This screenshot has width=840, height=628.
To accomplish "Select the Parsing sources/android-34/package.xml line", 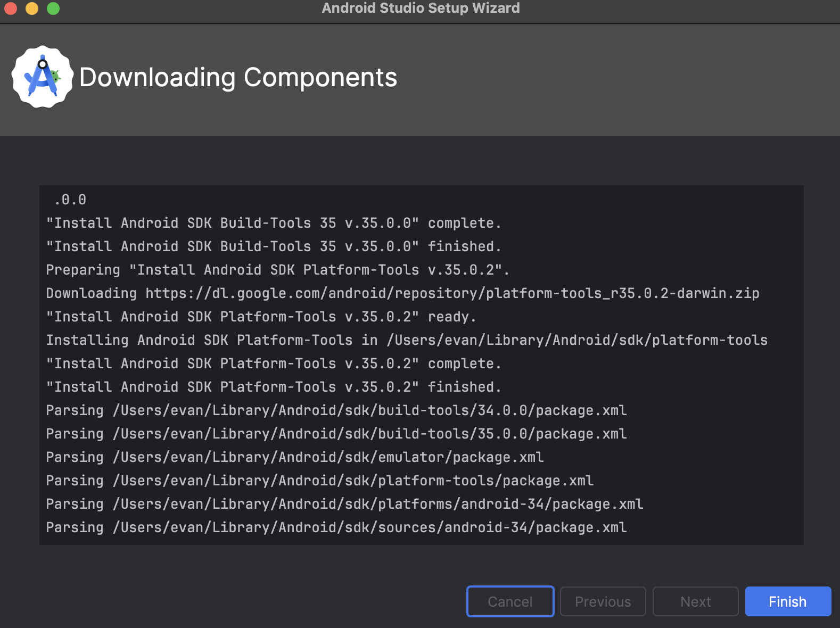I will tap(336, 527).
